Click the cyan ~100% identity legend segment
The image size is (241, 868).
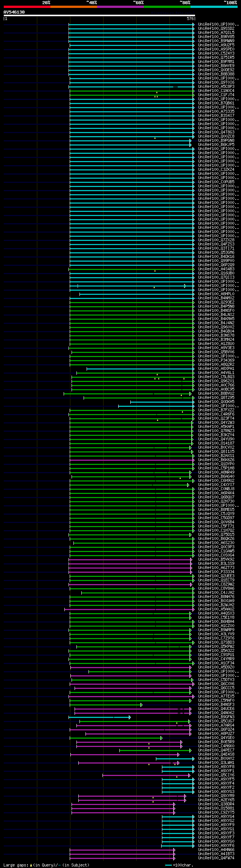(x=214, y=7)
